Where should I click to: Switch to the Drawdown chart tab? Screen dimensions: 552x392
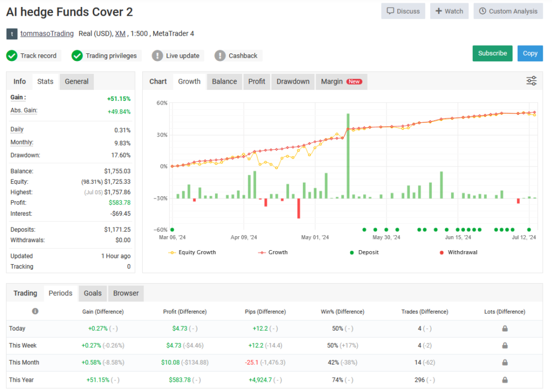pos(293,81)
